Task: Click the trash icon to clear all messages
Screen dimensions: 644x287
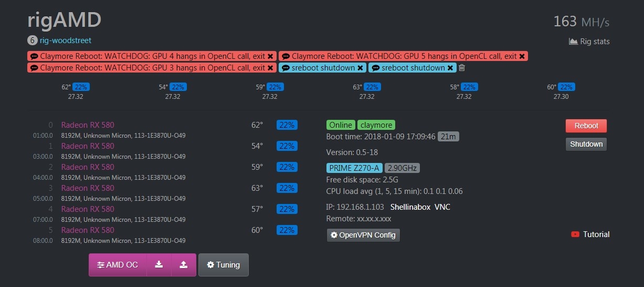Action: 462,68
